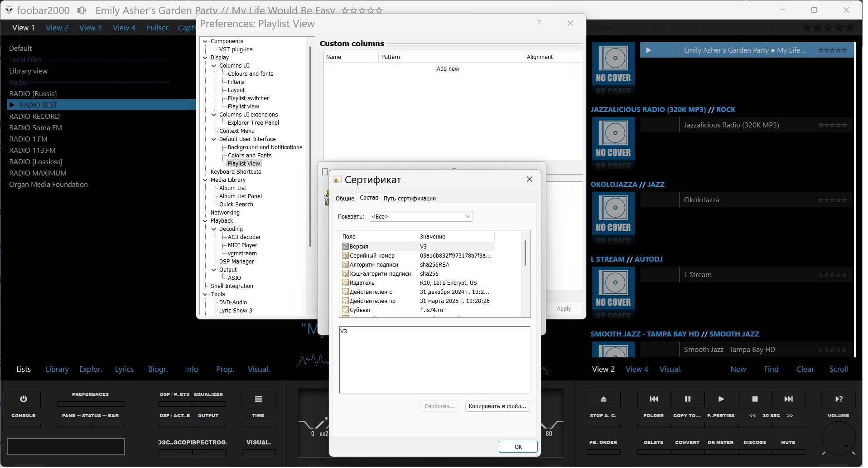The image size is (868, 468).
Task: Click OK in the Сертификат dialog
Action: 518,447
